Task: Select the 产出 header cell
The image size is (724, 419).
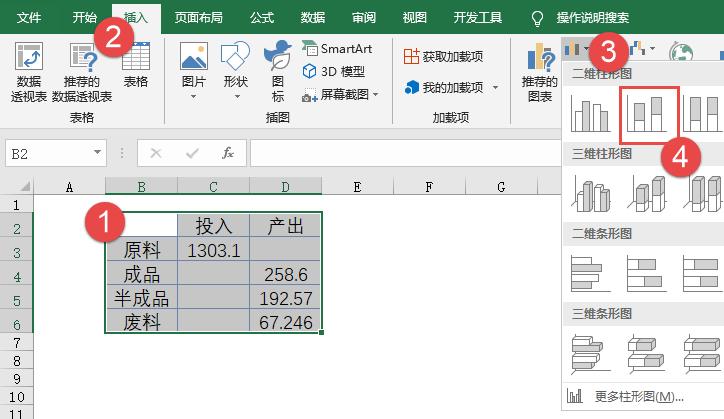Action: click(x=285, y=225)
